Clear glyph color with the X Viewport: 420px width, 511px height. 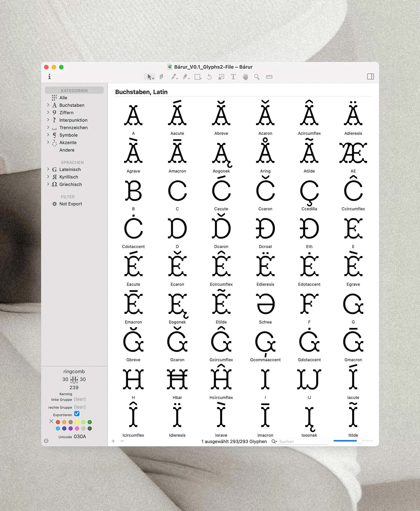pyautogui.click(x=51, y=421)
